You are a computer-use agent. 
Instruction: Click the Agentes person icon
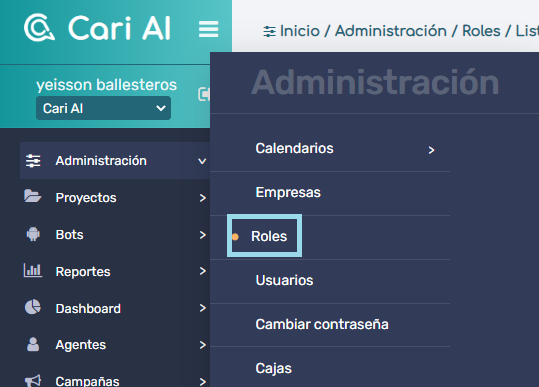[33, 344]
